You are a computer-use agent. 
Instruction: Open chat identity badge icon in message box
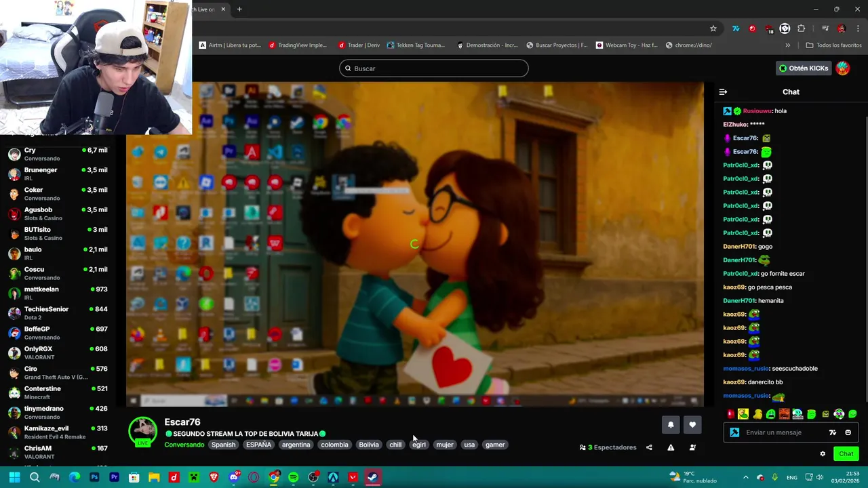tap(734, 432)
